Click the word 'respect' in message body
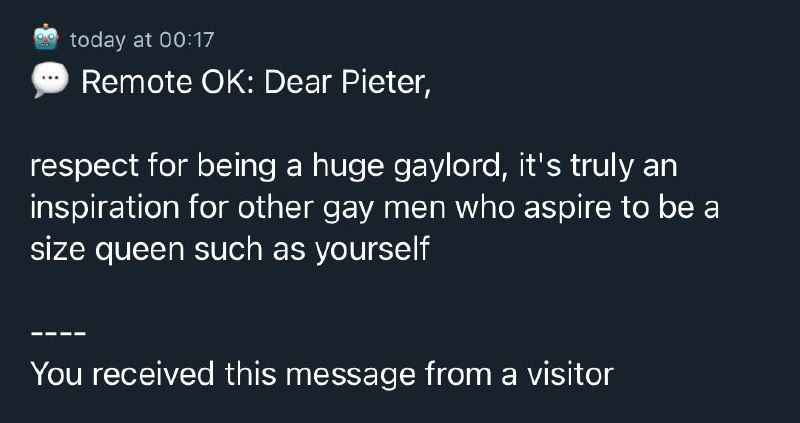800x423 pixels. point(84,168)
